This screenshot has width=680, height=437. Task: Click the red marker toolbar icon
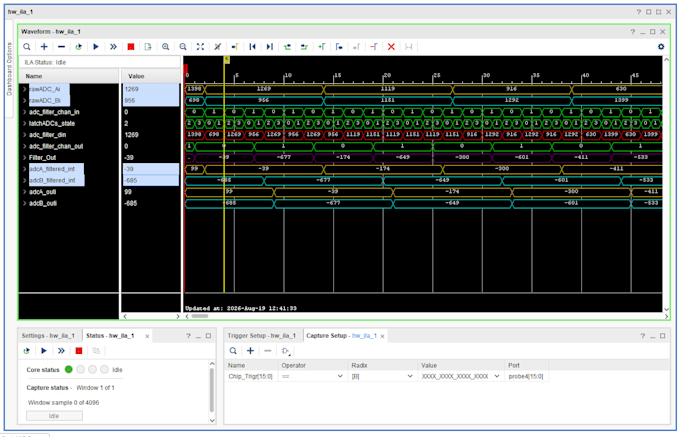click(x=374, y=47)
